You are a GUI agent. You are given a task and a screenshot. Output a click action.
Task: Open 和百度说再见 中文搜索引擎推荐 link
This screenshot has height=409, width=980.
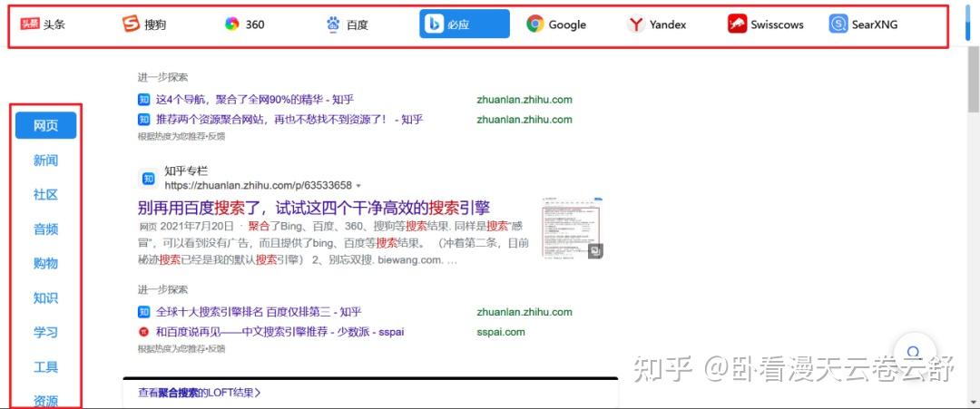click(280, 332)
